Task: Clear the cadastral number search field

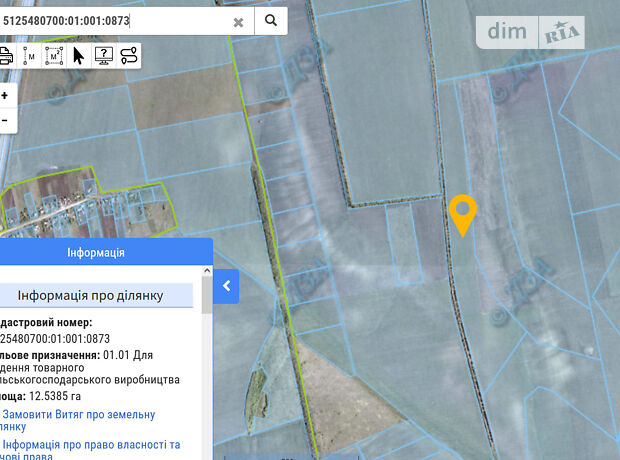Action: click(x=238, y=22)
